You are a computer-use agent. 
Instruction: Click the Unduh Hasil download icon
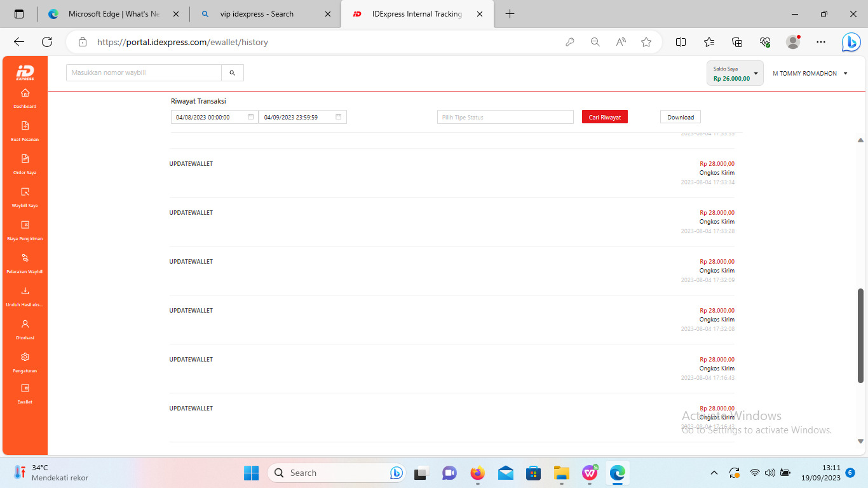25,291
